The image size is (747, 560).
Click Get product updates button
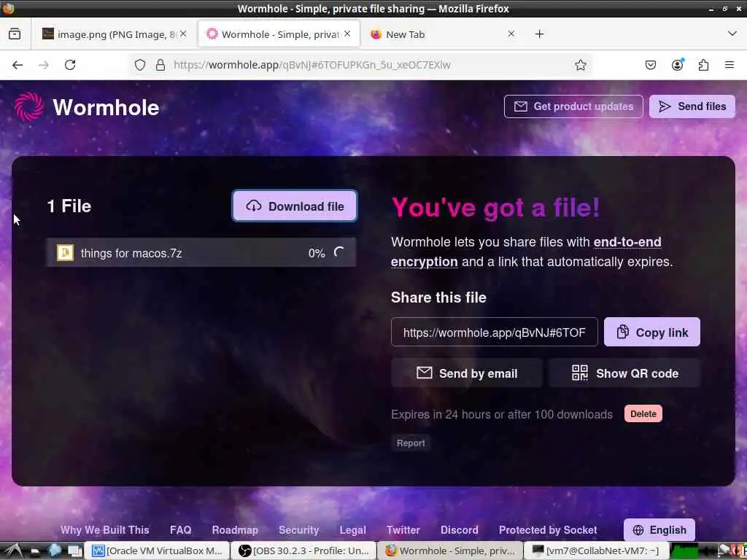pos(573,106)
